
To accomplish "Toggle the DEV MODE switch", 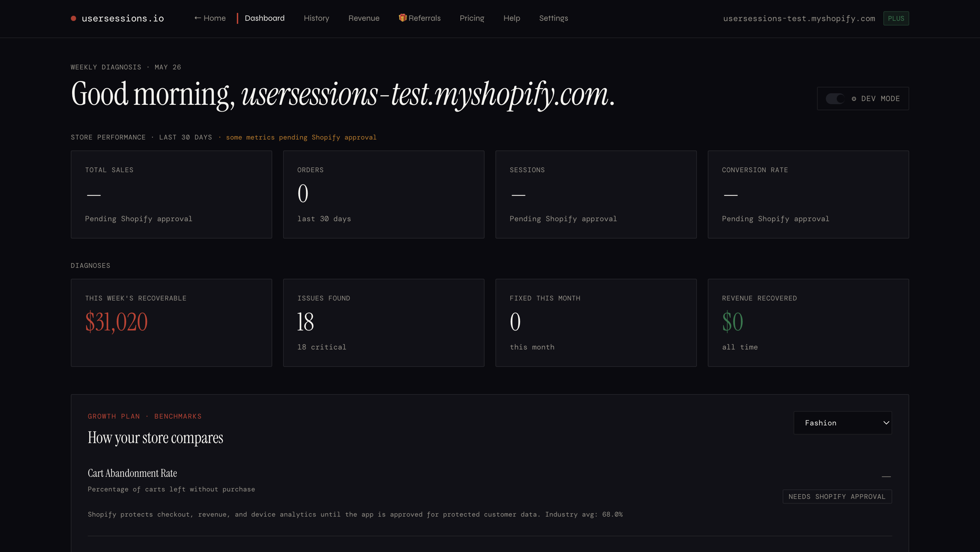I will point(835,99).
